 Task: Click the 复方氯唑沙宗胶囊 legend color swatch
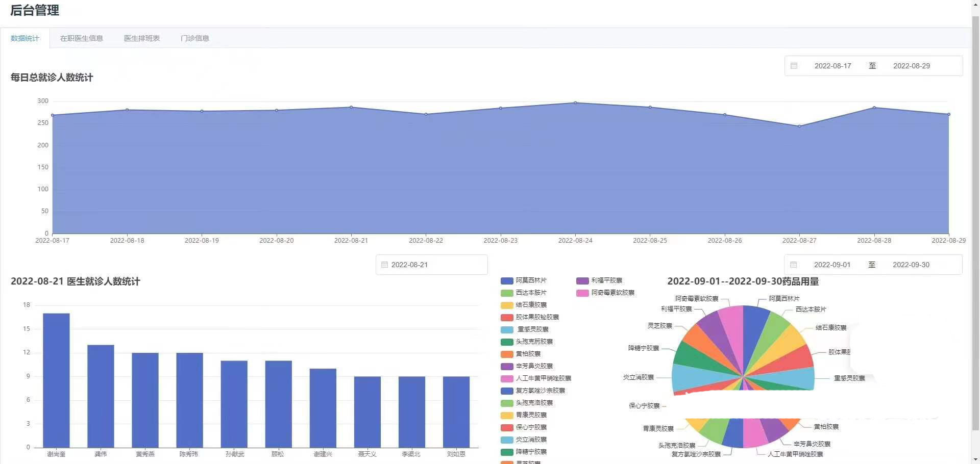506,391
